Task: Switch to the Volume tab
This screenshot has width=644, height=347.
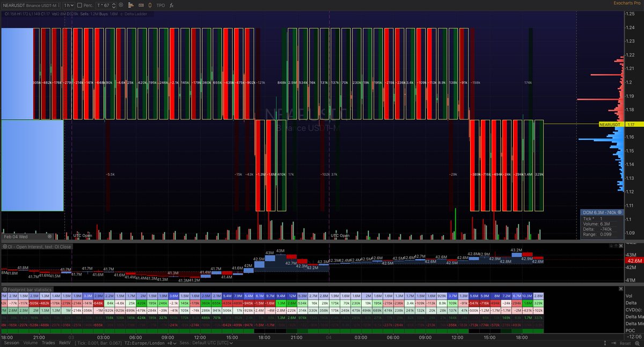Action: [x=31, y=343]
